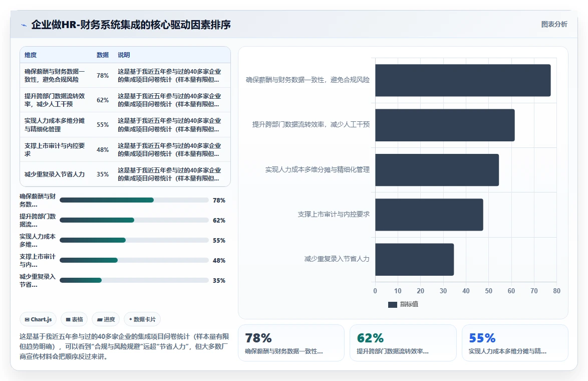Select the 表格 tag chip
Image resolution: width=588 pixels, height=381 pixels.
coord(74,319)
